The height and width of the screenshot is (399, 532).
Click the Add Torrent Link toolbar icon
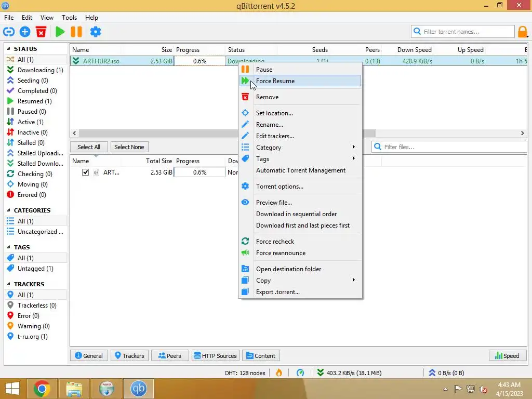tap(9, 32)
